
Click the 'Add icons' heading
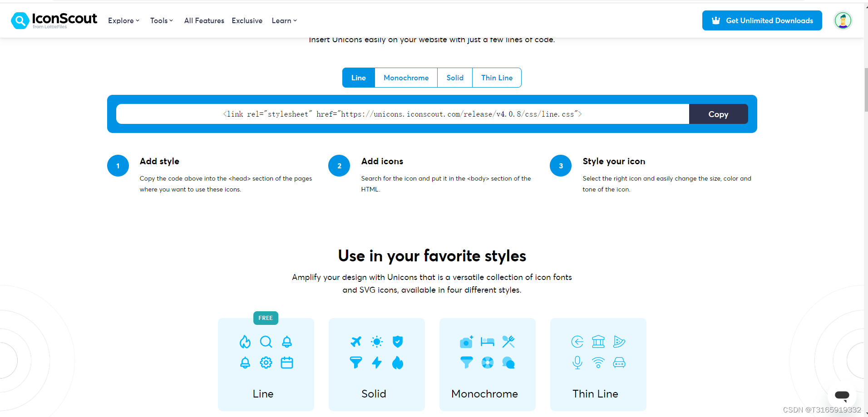(382, 162)
